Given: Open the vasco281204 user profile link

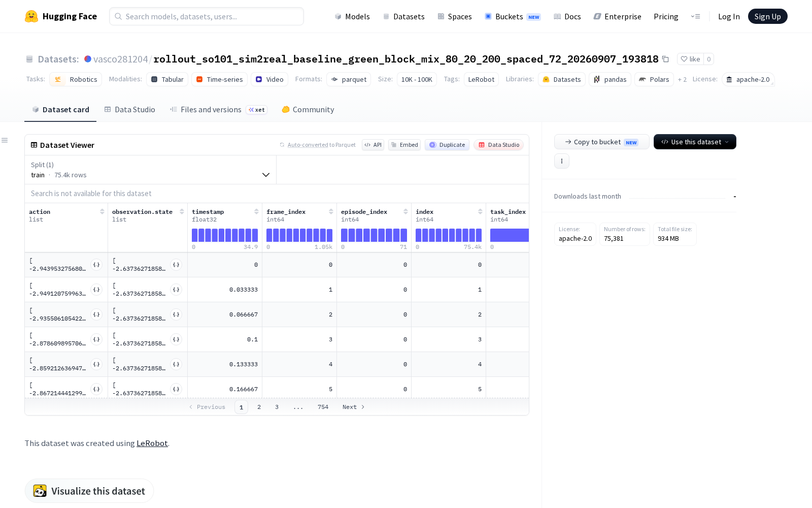Looking at the screenshot, I should 121,59.
